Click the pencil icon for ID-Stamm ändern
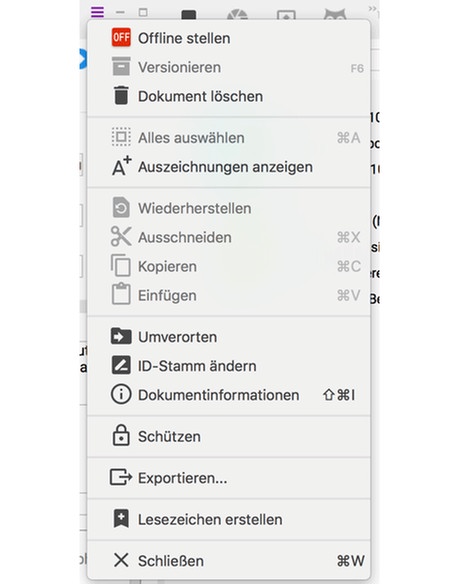 click(x=121, y=365)
